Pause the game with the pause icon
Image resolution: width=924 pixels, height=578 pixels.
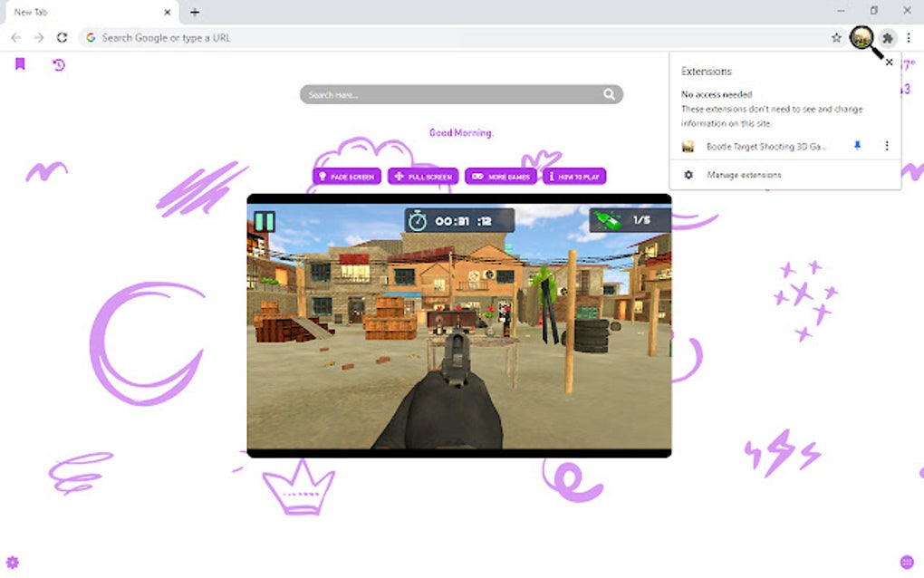(x=264, y=222)
